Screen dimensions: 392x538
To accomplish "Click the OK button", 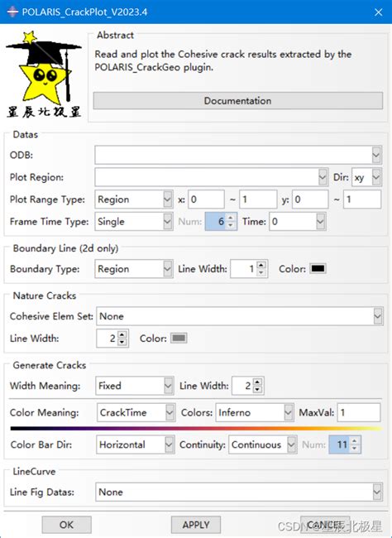I will [66, 525].
